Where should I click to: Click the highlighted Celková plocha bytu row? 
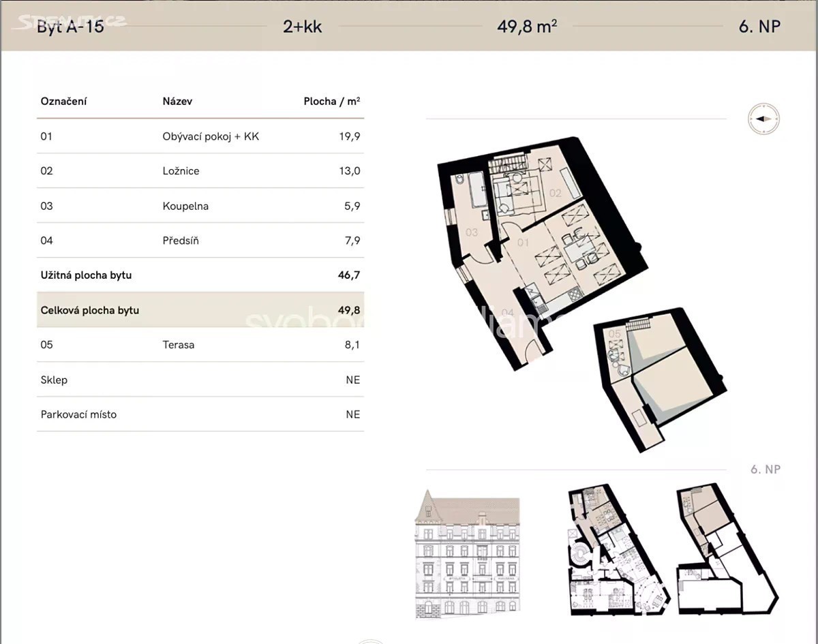tap(200, 310)
